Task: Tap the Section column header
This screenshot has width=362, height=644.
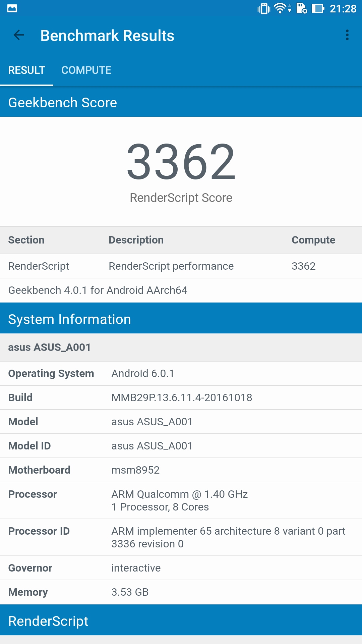Action: coord(26,240)
